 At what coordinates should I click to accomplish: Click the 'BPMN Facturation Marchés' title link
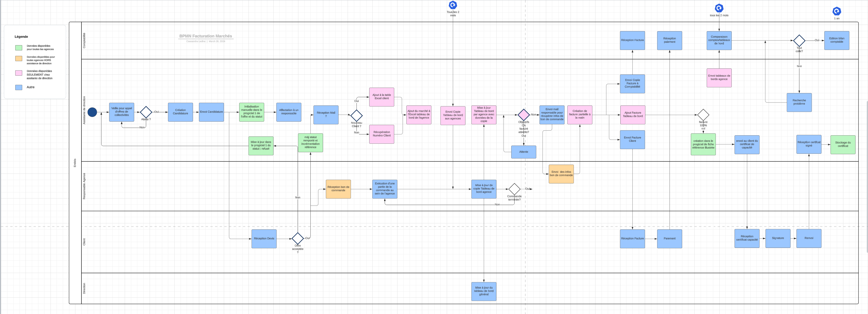(205, 36)
